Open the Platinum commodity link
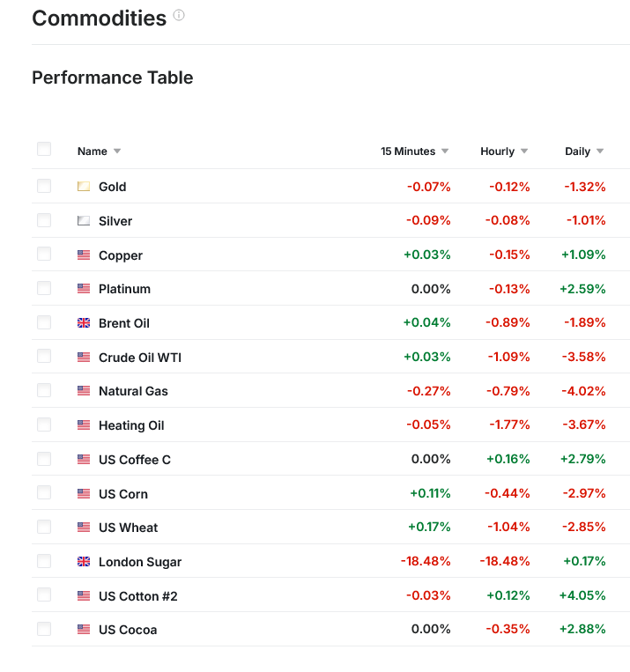Image resolution: width=630 pixels, height=672 pixels. [x=124, y=289]
